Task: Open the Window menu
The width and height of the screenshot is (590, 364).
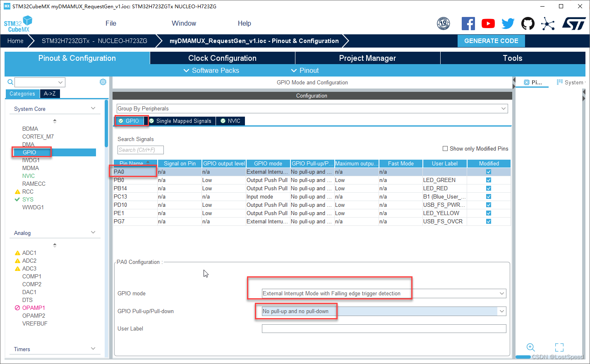Action: click(x=184, y=23)
